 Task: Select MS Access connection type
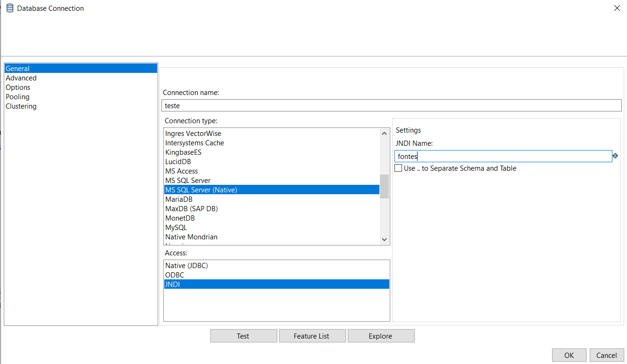click(272, 171)
